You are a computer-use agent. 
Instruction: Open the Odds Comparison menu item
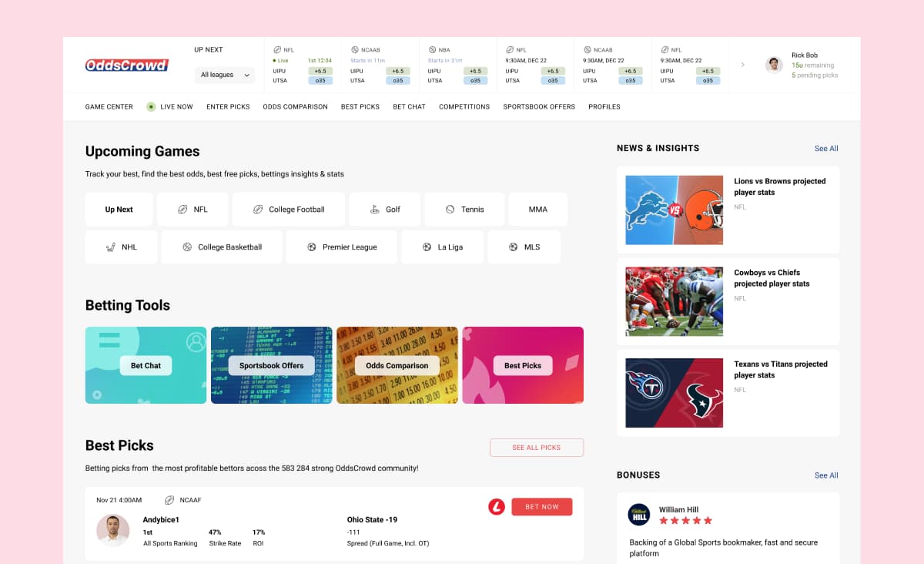pos(295,106)
